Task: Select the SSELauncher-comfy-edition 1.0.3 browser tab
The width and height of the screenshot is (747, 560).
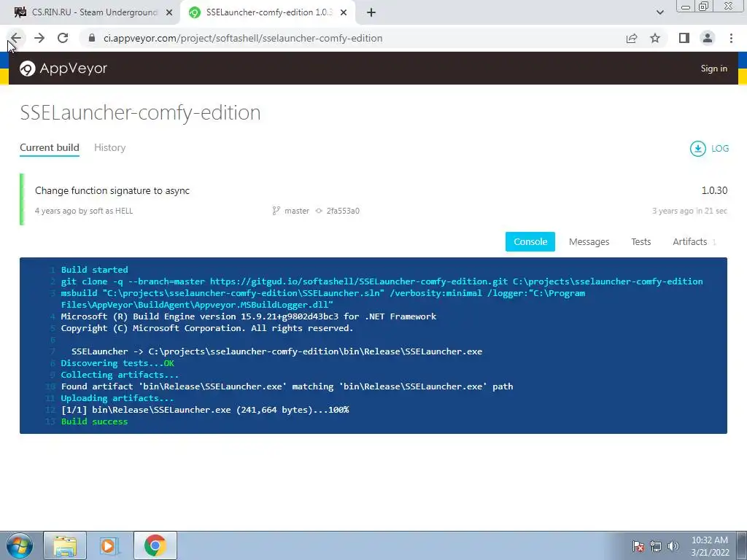Action: pyautogui.click(x=267, y=12)
